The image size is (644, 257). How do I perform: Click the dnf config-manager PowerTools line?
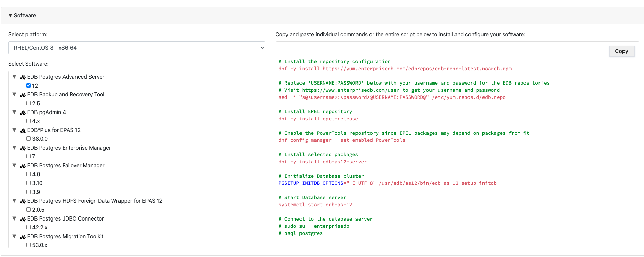tap(342, 140)
